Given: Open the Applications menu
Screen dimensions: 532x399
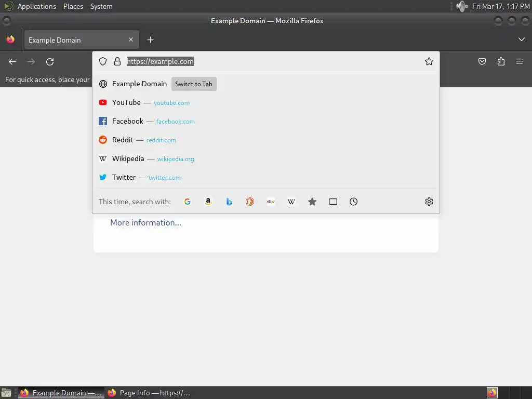Looking at the screenshot, I should tap(37, 6).
